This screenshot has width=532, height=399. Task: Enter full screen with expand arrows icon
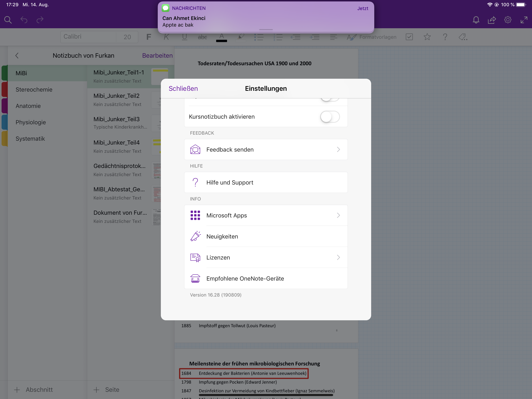tap(524, 20)
